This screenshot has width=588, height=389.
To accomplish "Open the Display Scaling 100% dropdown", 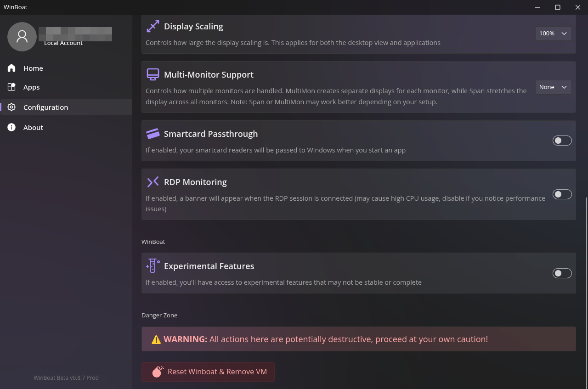I will click(x=553, y=34).
